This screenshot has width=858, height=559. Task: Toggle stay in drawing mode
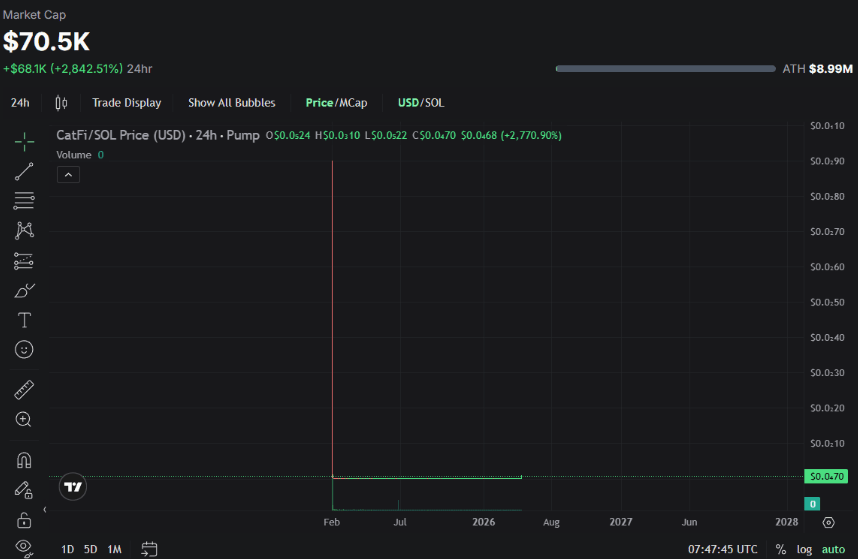pyautogui.click(x=24, y=490)
